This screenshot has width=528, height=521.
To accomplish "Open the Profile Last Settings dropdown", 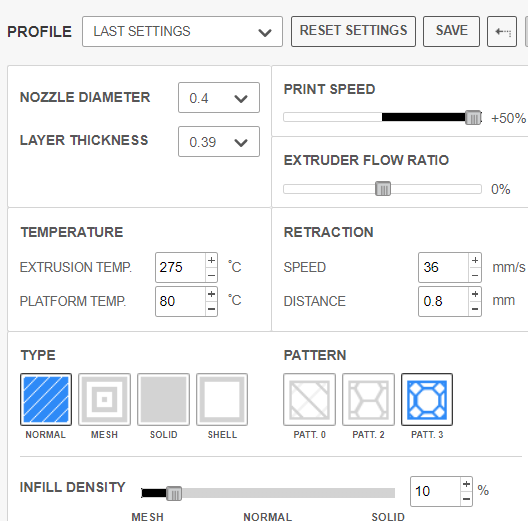I will coord(182,31).
